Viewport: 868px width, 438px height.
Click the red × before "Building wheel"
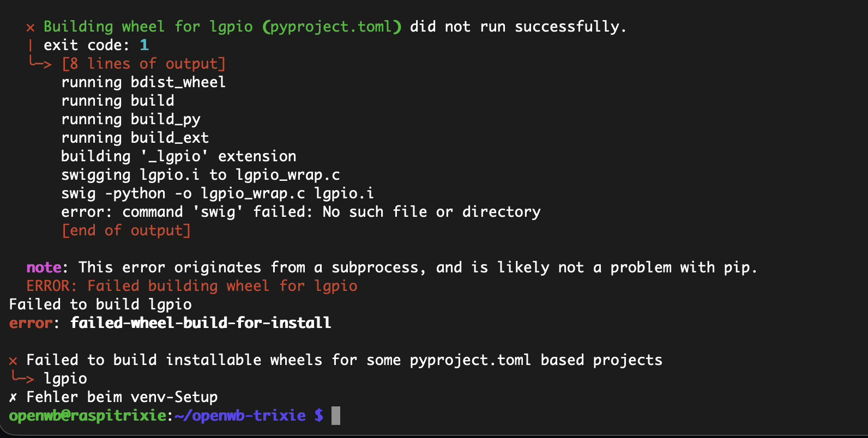(x=31, y=27)
